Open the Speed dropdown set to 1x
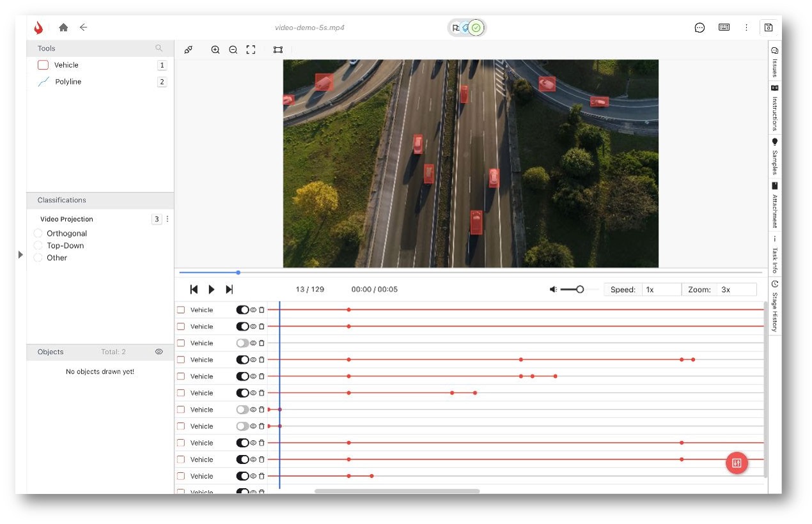Image resolution: width=812 pixels, height=524 pixels. click(660, 289)
